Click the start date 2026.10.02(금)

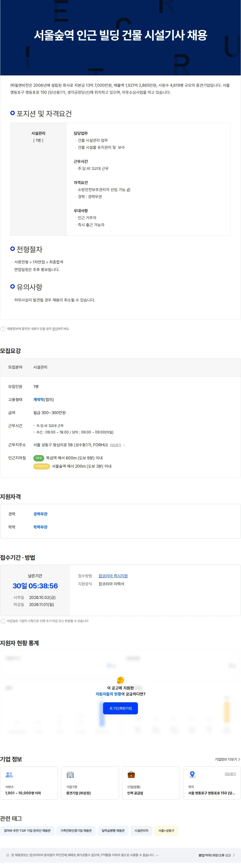tap(42, 597)
